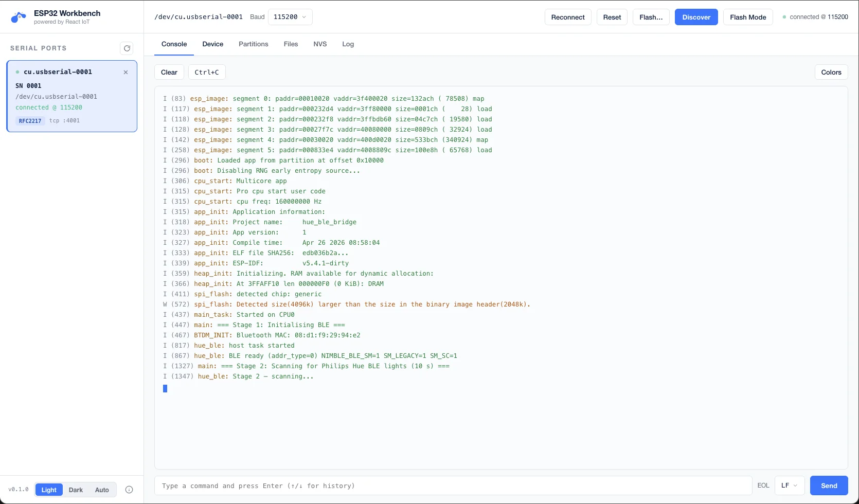Click log line 'Stage 1: Initialising BLE'
Image resolution: width=859 pixels, height=504 pixels.
(x=254, y=325)
